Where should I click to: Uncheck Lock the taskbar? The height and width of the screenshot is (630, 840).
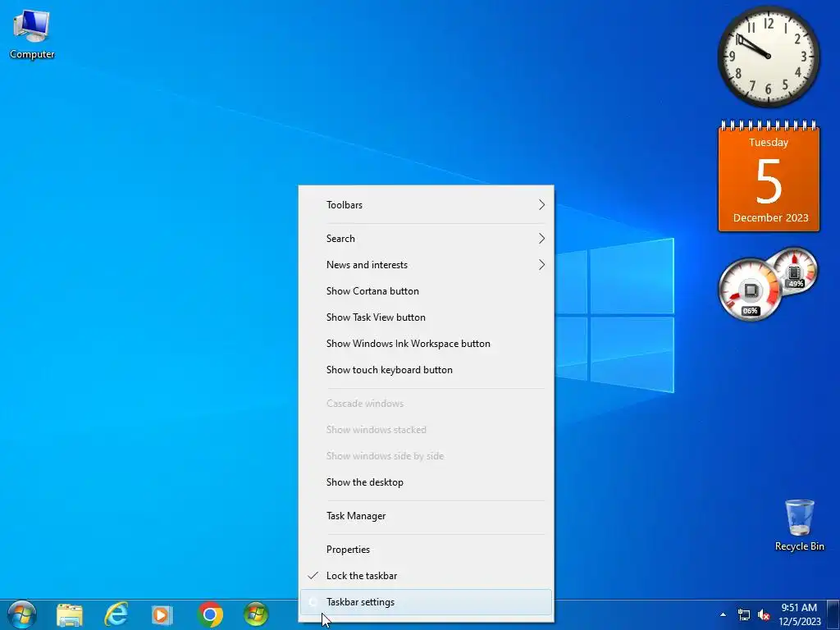[x=427, y=575]
